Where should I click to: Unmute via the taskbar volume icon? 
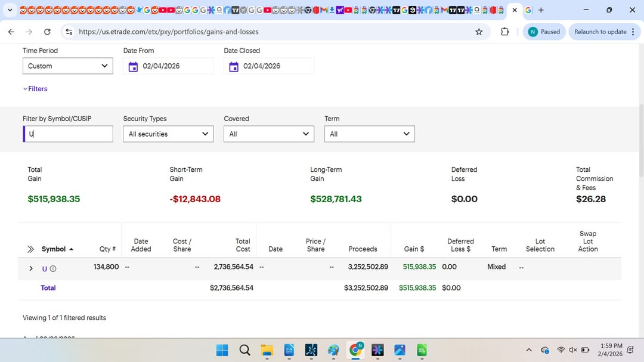click(573, 350)
